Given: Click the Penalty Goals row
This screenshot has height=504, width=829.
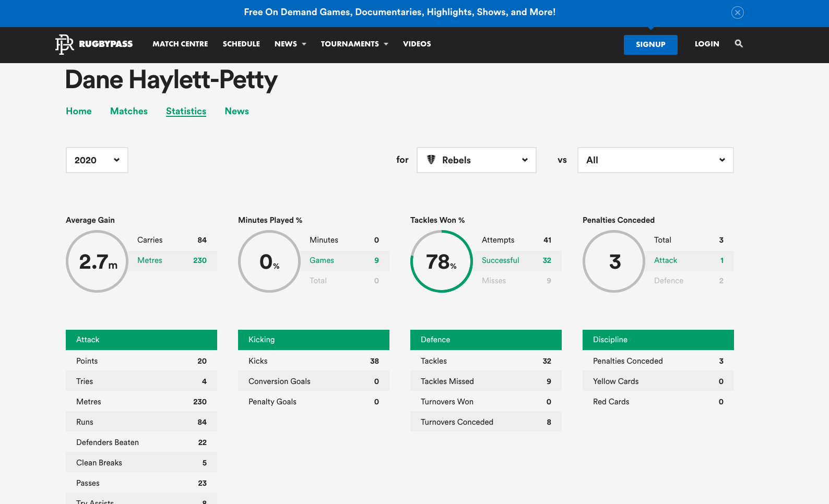Looking at the screenshot, I should click(x=314, y=402).
